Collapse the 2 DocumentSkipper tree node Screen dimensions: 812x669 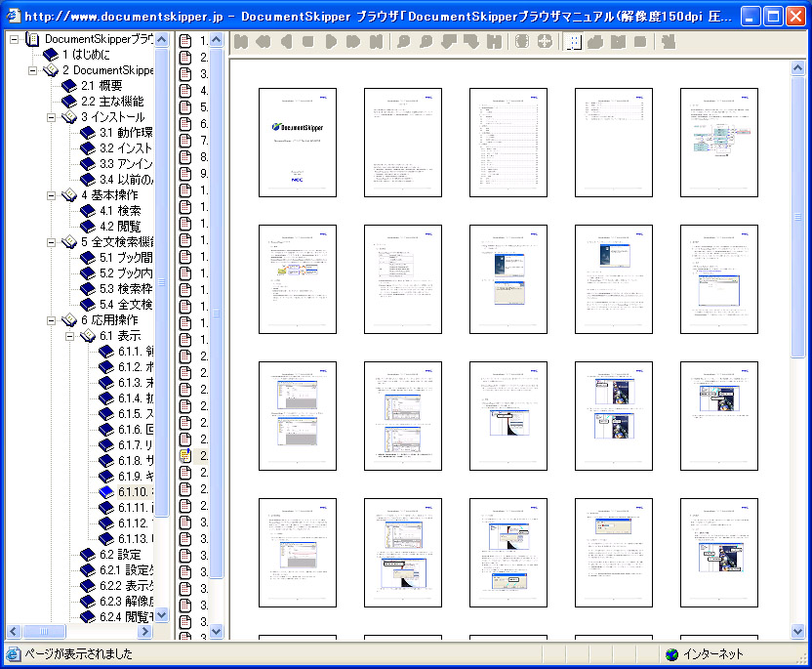(32, 70)
